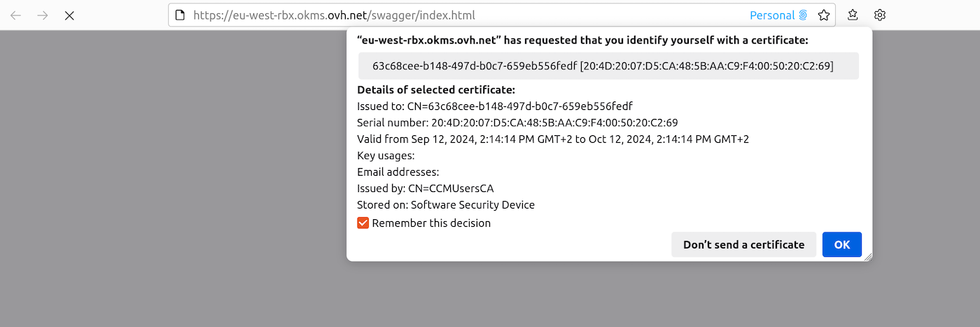Click the Personal container fingerprint icon
This screenshot has height=327, width=980.
tap(803, 15)
